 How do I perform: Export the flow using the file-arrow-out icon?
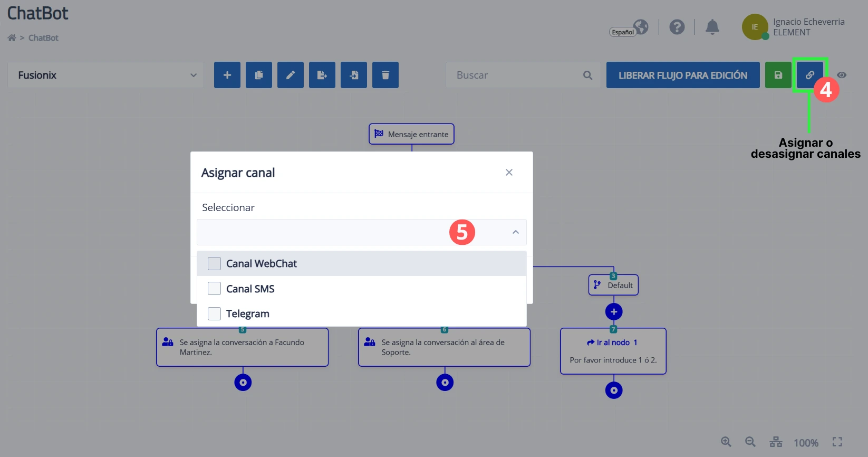(322, 75)
